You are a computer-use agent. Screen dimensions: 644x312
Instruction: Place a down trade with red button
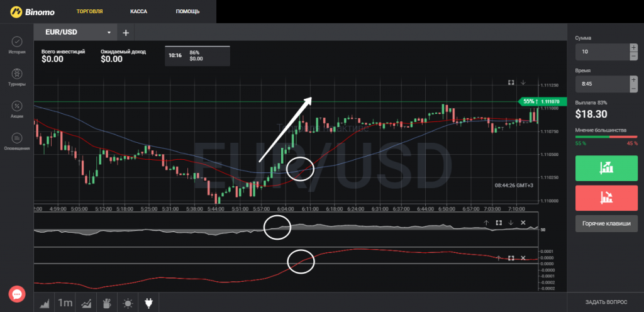606,198
